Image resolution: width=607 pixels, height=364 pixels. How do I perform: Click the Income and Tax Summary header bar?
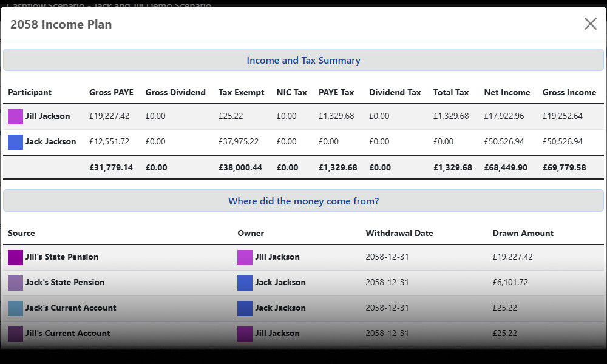tap(303, 59)
